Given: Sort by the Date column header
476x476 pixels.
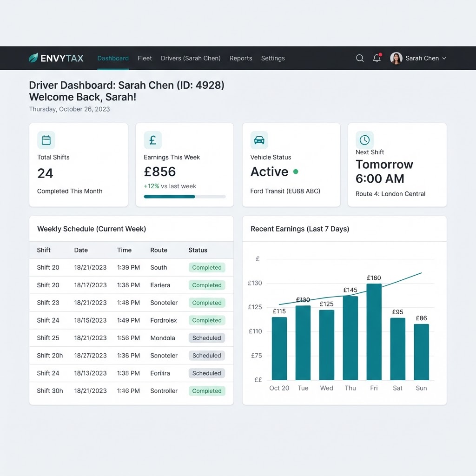Looking at the screenshot, I should (81, 250).
